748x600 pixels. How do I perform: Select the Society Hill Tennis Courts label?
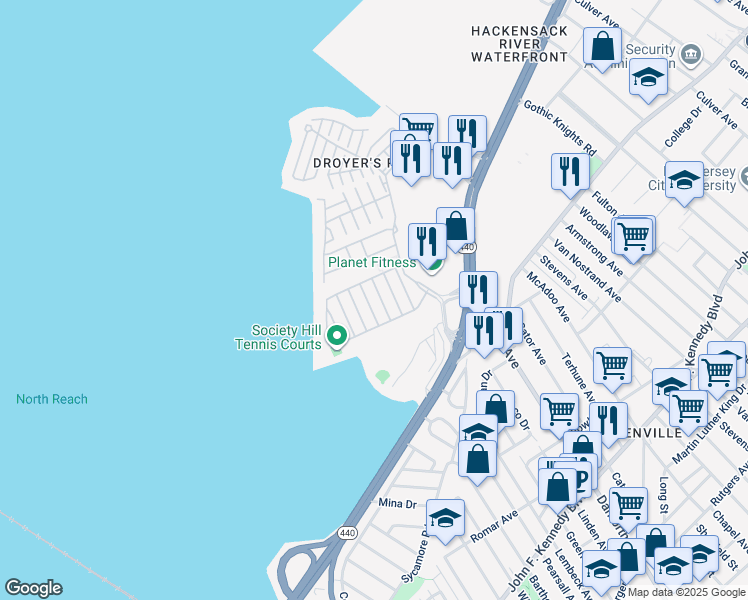point(287,337)
